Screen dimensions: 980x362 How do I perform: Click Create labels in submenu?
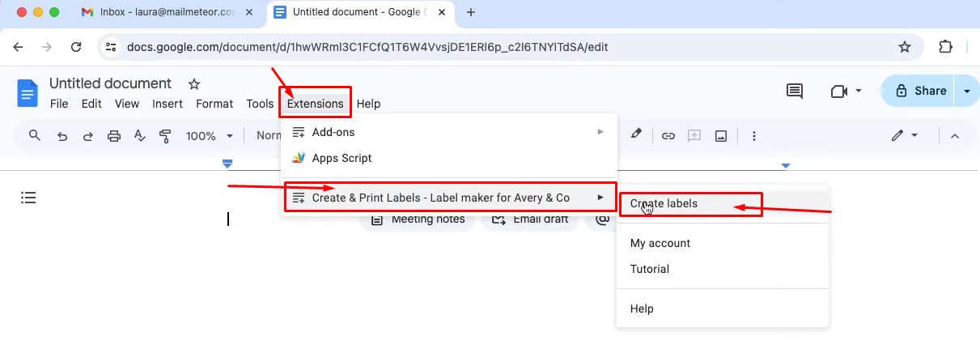[723, 204]
